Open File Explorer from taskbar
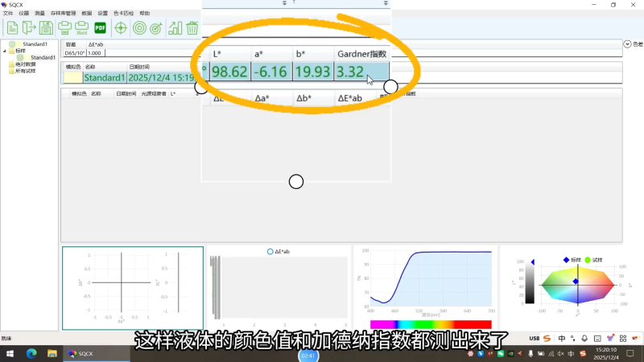Screen dimensions: 644x362 tap(52, 353)
